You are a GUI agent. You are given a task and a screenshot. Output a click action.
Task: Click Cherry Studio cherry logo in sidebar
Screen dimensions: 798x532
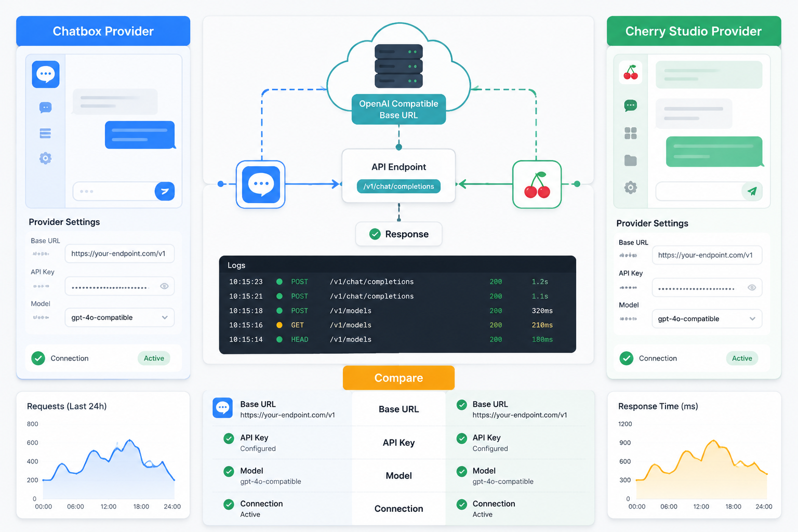click(631, 73)
